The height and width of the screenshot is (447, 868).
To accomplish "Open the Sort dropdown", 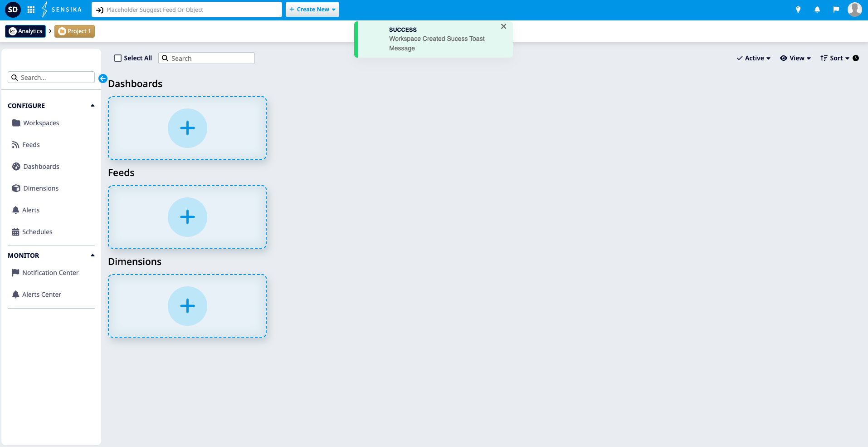I will (x=835, y=58).
